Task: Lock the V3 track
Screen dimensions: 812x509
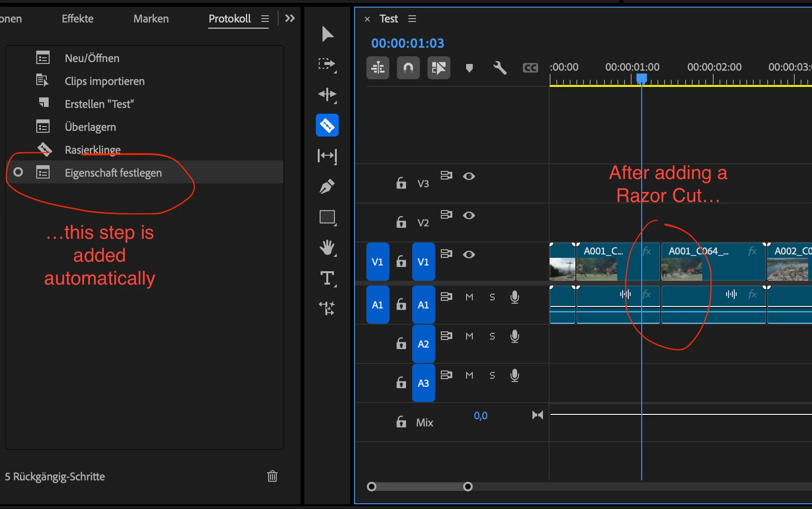Action: 401,183
